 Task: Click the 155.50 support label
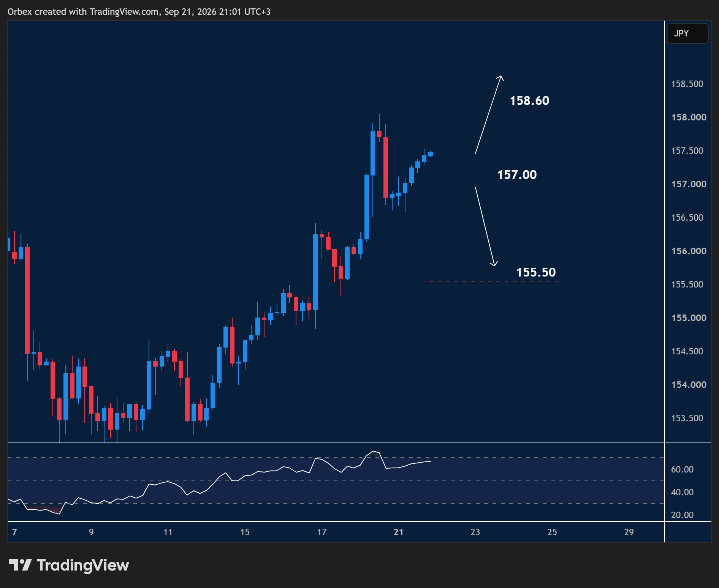536,272
